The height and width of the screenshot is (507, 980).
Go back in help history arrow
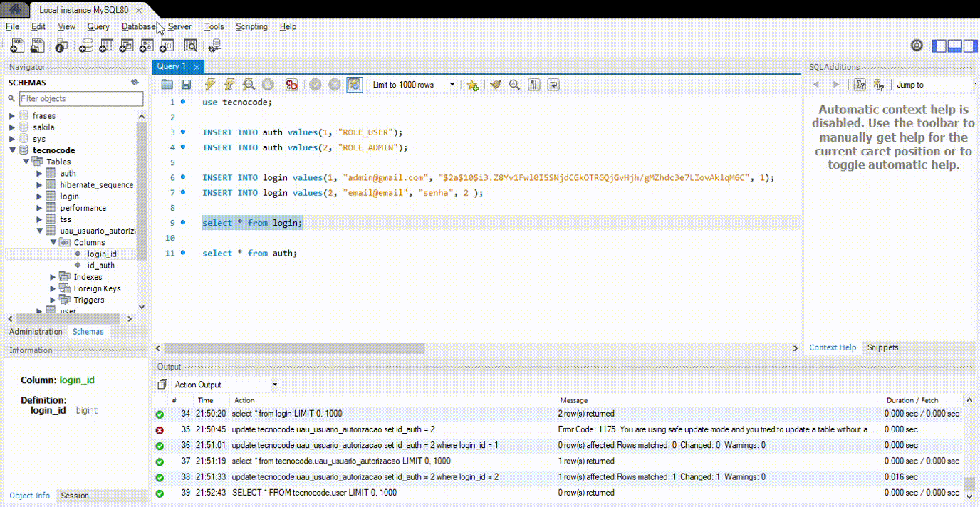point(816,85)
